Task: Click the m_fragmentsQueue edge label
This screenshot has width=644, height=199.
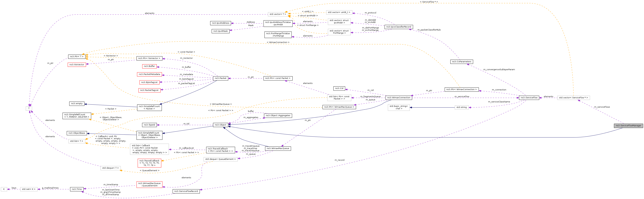Action: click(370, 97)
